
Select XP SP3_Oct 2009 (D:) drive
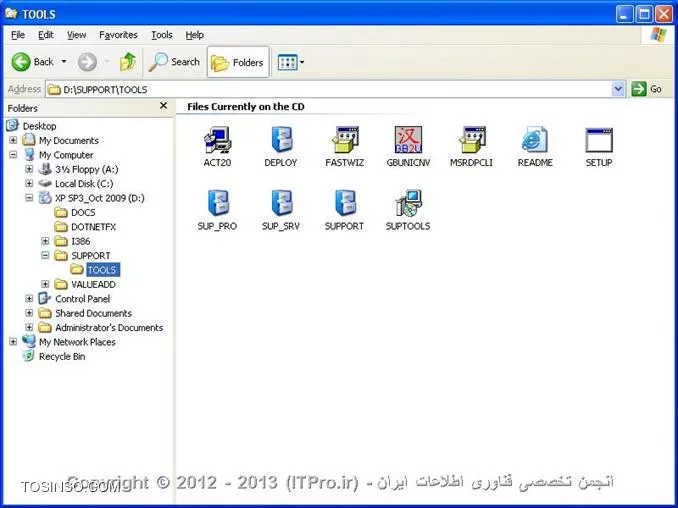pyautogui.click(x=99, y=198)
